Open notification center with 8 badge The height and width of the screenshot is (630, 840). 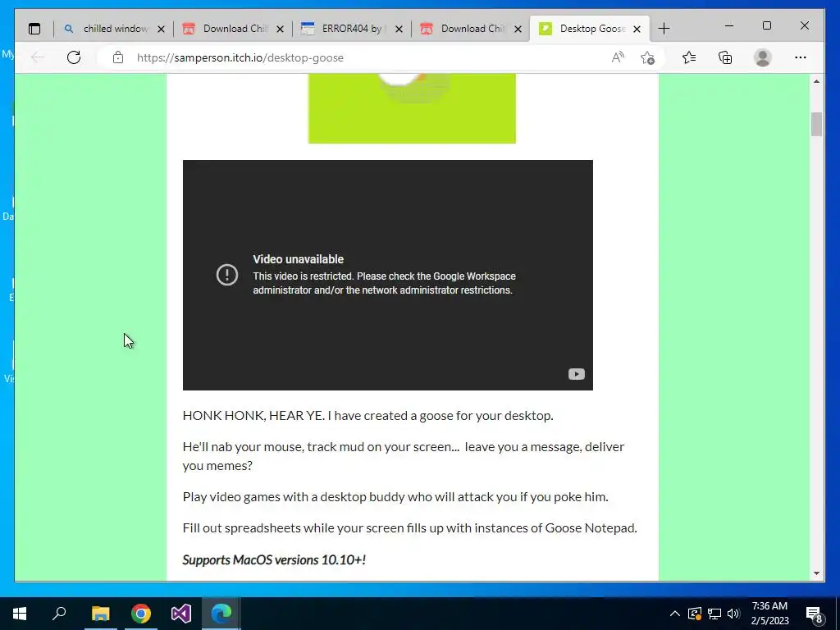[x=815, y=614]
